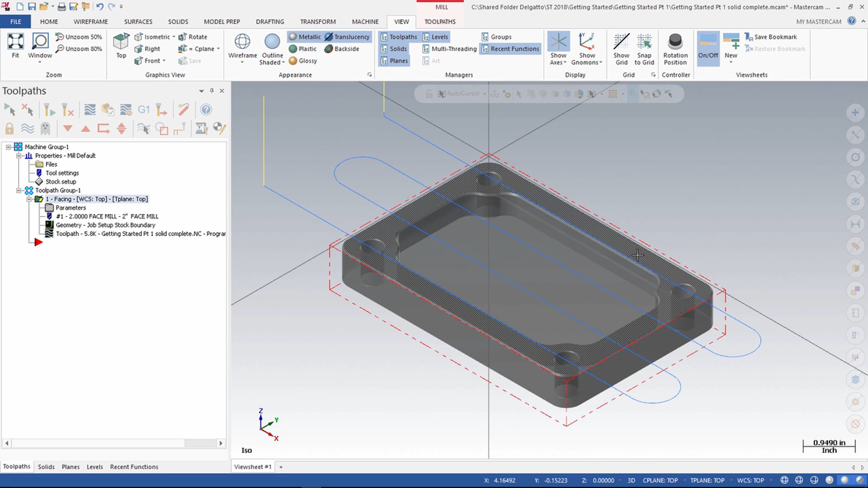The height and width of the screenshot is (488, 868).
Task: Click the Levels manager button
Action: [x=439, y=36]
